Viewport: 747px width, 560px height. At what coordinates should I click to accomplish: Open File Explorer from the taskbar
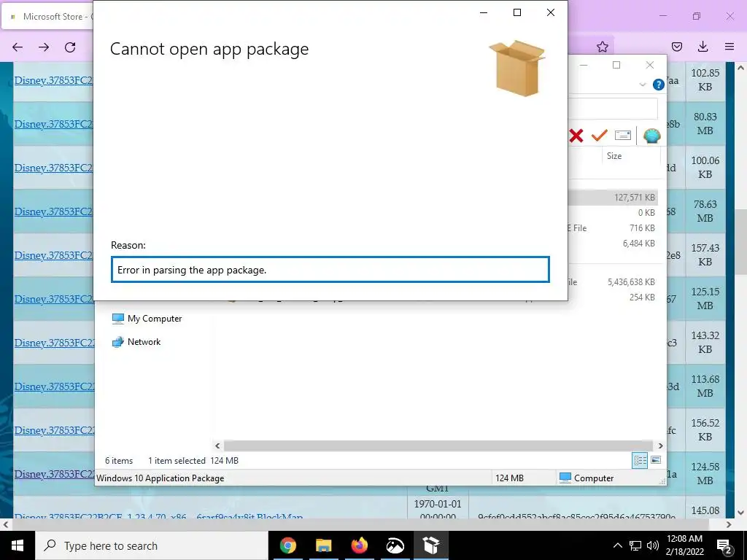pos(323,545)
